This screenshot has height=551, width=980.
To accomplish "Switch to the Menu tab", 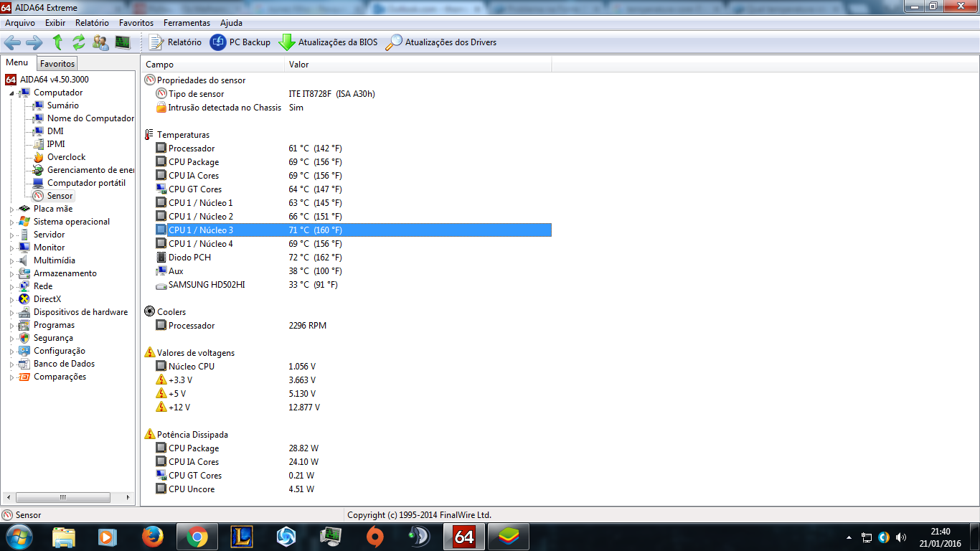I will coord(17,63).
